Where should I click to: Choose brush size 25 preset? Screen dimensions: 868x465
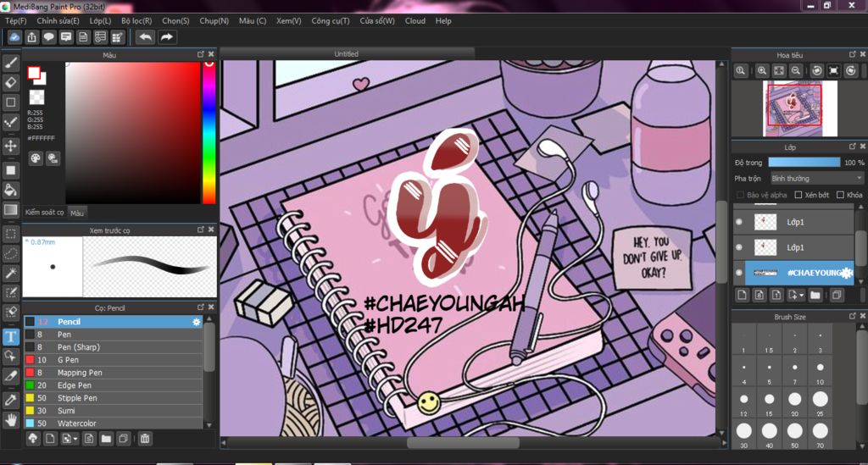821,402
